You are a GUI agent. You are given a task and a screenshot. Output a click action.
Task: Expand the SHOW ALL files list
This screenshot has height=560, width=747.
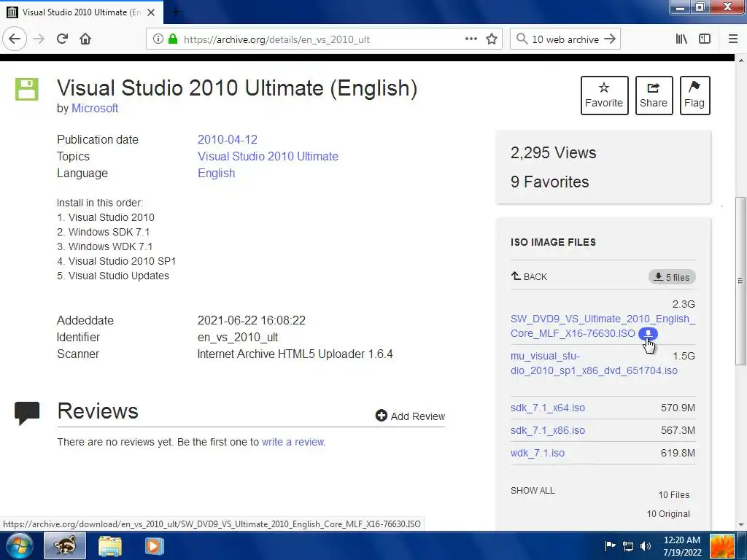pos(533,491)
